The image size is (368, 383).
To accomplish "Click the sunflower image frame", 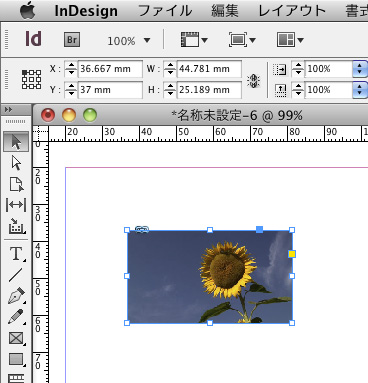I will tap(210, 276).
